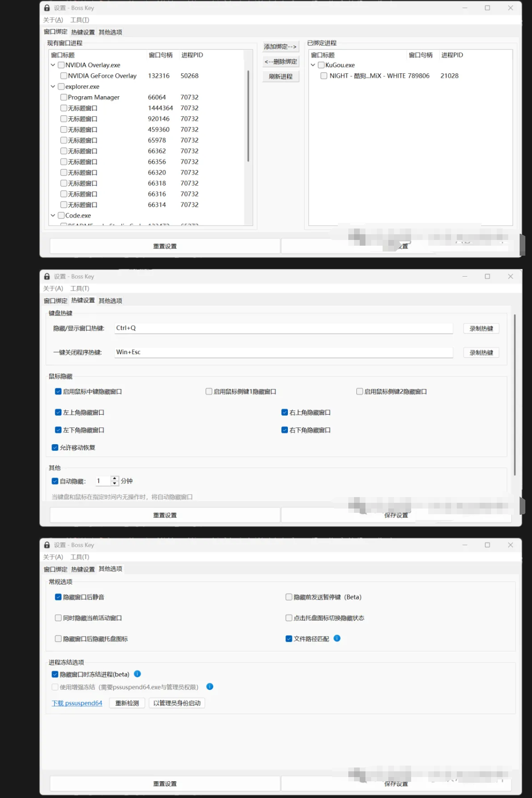This screenshot has height=798, width=532.
Task: Click info icon beside 使用增强冻结 option
Action: 210,686
